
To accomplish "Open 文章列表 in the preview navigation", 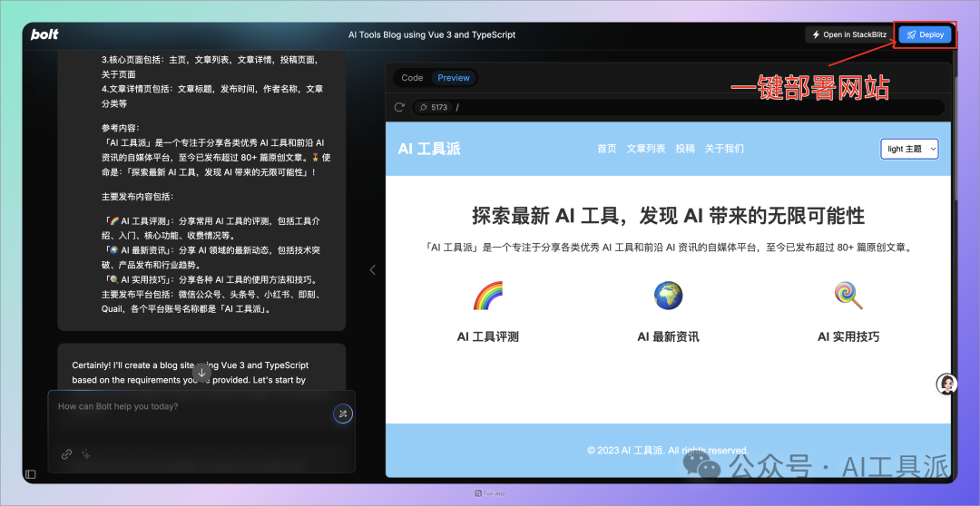I will (x=646, y=149).
